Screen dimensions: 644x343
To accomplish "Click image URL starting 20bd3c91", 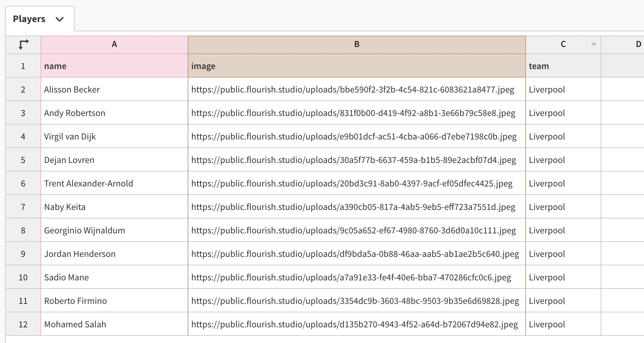I will pos(357,183).
